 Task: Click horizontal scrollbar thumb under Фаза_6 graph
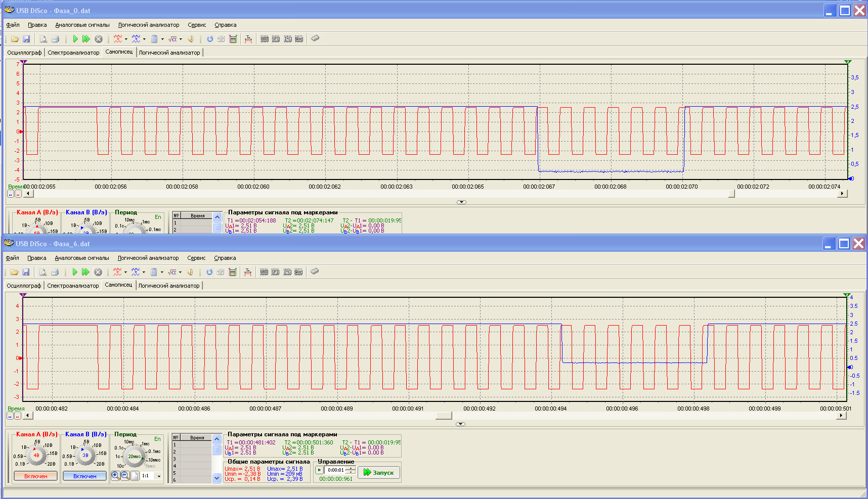[444, 416]
